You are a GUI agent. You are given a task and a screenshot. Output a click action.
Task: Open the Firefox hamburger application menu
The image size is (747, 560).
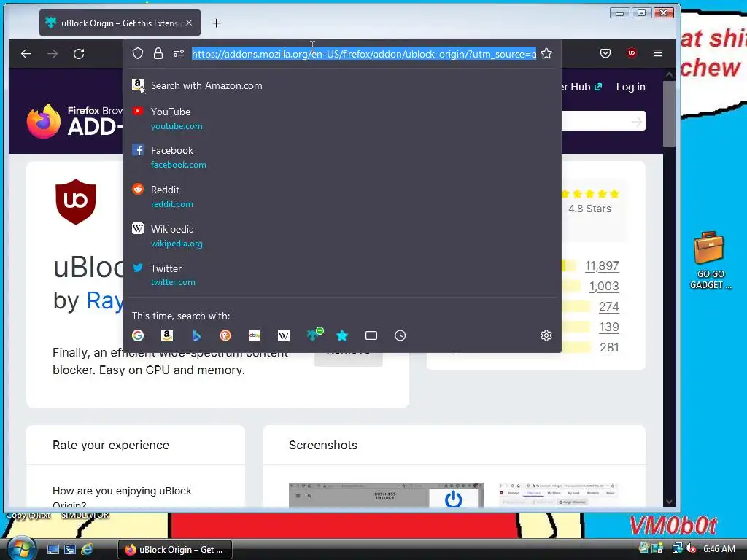658,53
